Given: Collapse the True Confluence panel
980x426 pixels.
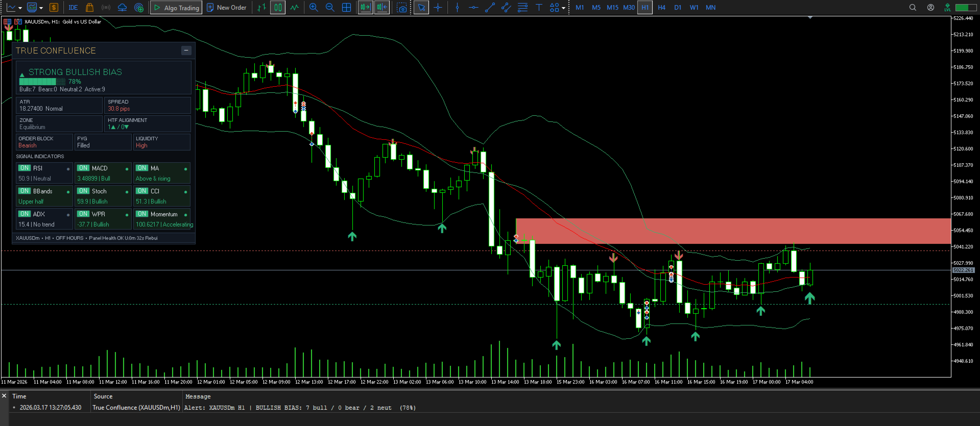Looking at the screenshot, I should 186,51.
